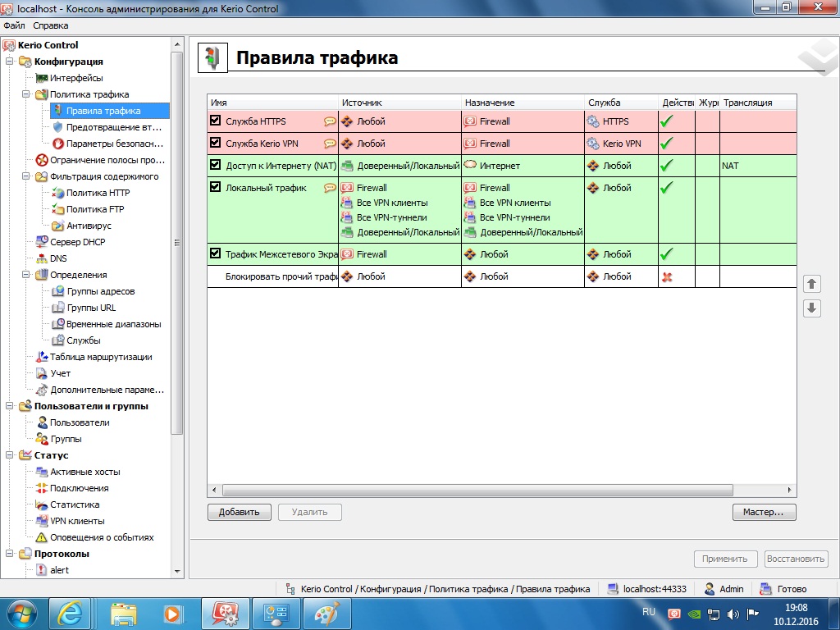Uncheck the Локальный трафик rule

click(216, 187)
